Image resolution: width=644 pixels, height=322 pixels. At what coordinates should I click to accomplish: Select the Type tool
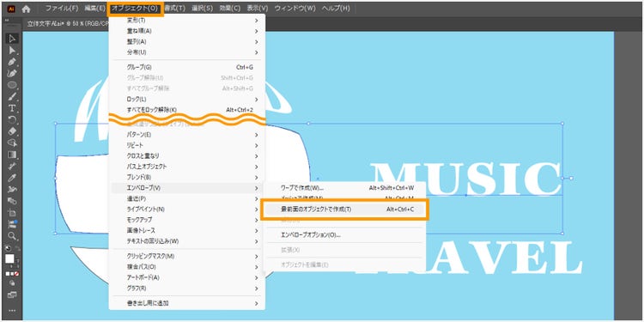(12, 108)
